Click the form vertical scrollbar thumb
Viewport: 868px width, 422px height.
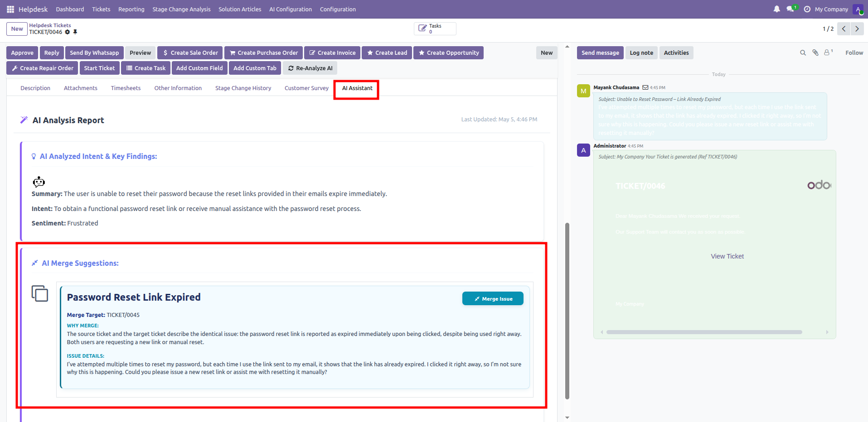point(567,311)
